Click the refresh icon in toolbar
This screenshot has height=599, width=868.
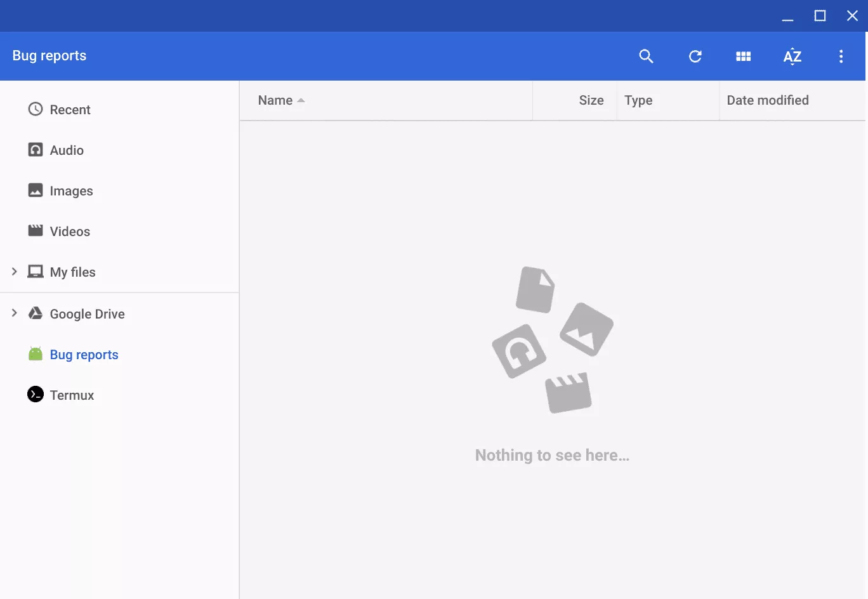pos(695,56)
